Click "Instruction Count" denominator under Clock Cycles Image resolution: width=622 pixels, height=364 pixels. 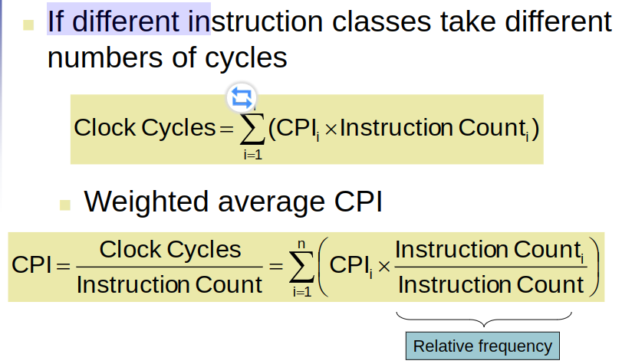[169, 284]
